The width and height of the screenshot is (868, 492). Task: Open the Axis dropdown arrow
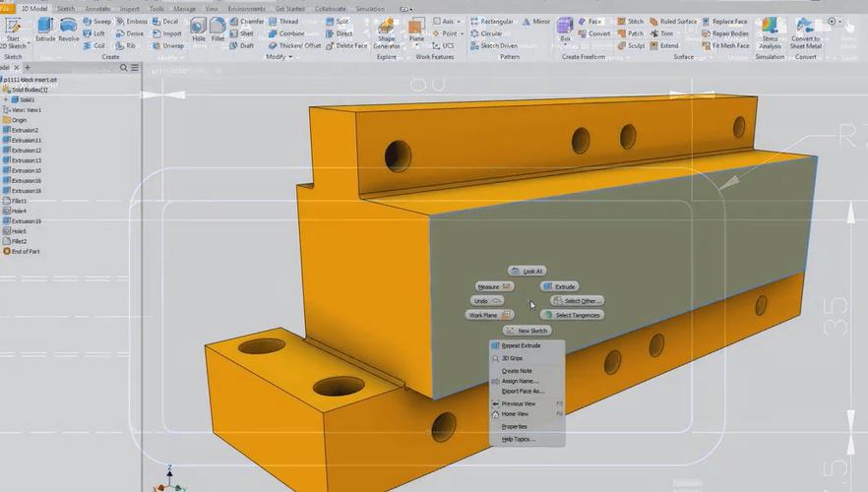(x=459, y=22)
